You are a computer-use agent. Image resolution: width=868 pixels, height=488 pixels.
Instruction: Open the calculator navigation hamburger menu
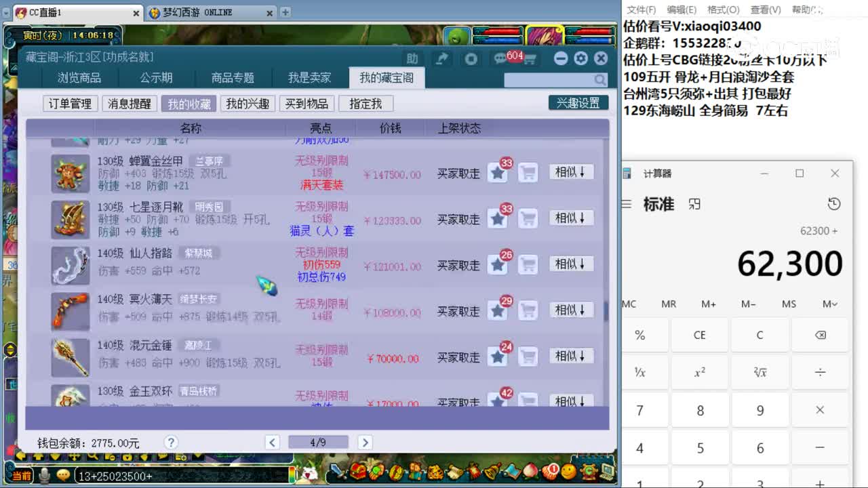tap(626, 205)
